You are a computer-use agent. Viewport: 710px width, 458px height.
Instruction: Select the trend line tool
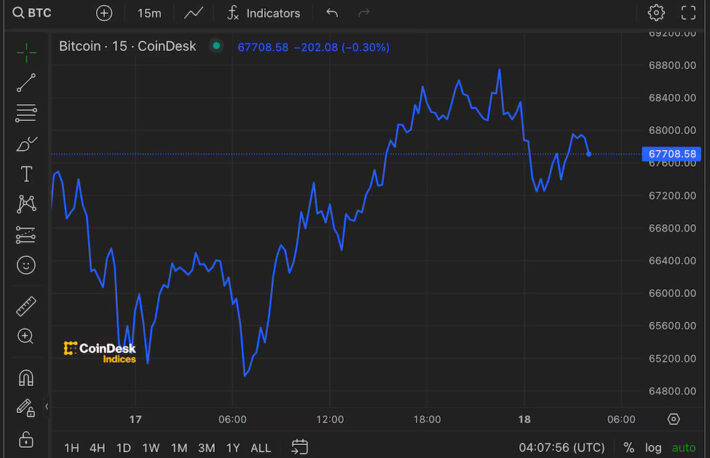pyautogui.click(x=26, y=82)
